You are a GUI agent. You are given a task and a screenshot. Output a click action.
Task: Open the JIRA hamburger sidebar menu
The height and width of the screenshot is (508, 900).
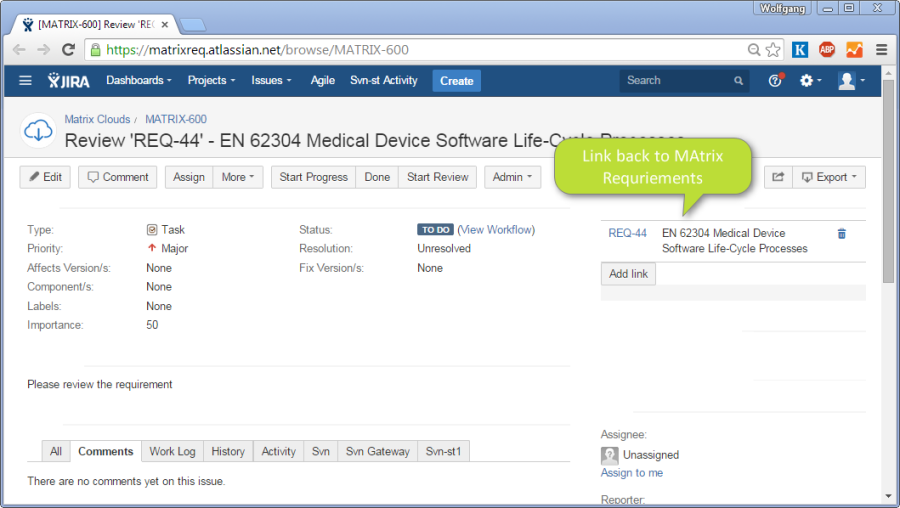[x=25, y=81]
